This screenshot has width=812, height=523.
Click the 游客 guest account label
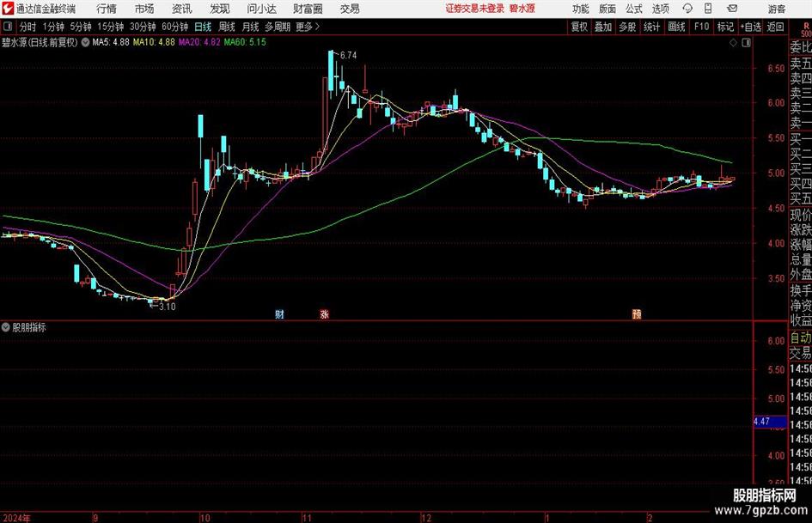(776, 9)
